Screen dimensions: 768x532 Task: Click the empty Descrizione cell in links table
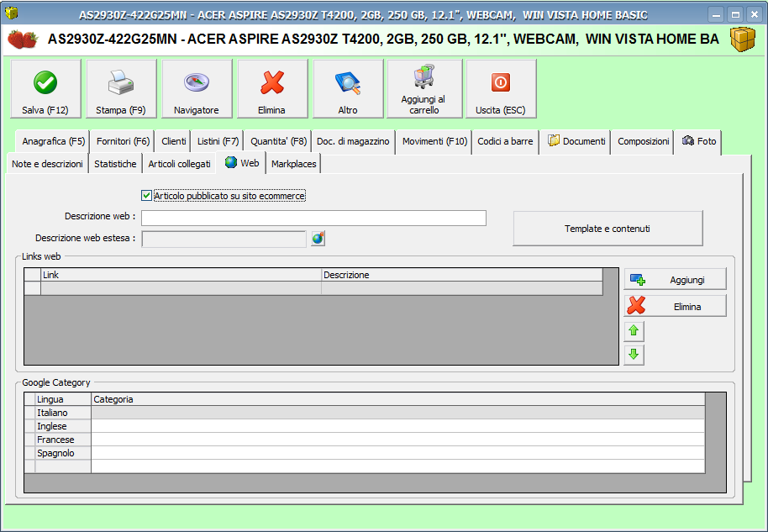(x=462, y=288)
